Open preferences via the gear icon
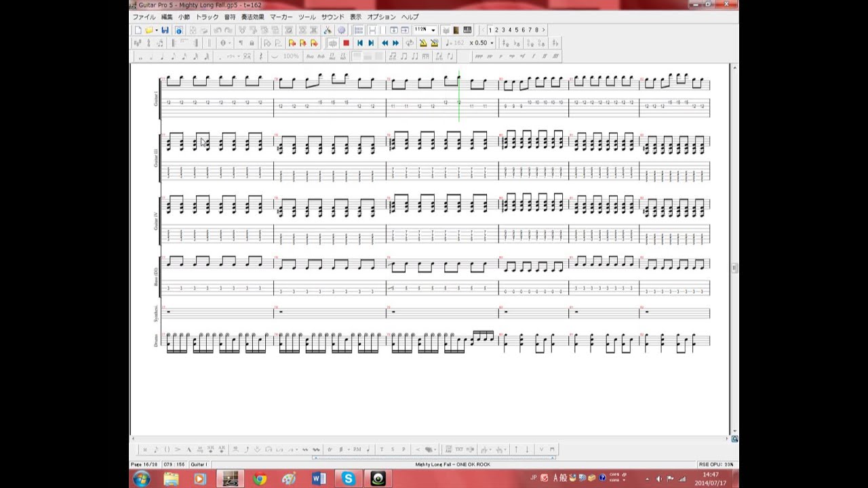 (x=341, y=30)
